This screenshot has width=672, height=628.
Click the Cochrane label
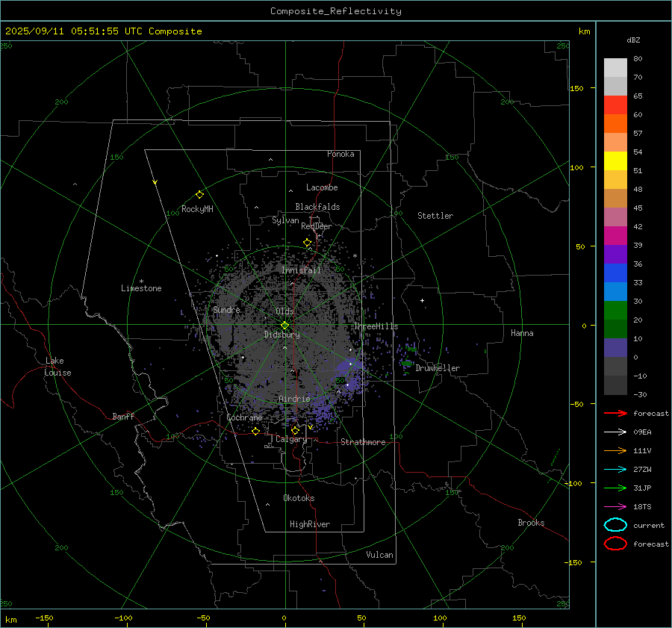pyautogui.click(x=244, y=417)
